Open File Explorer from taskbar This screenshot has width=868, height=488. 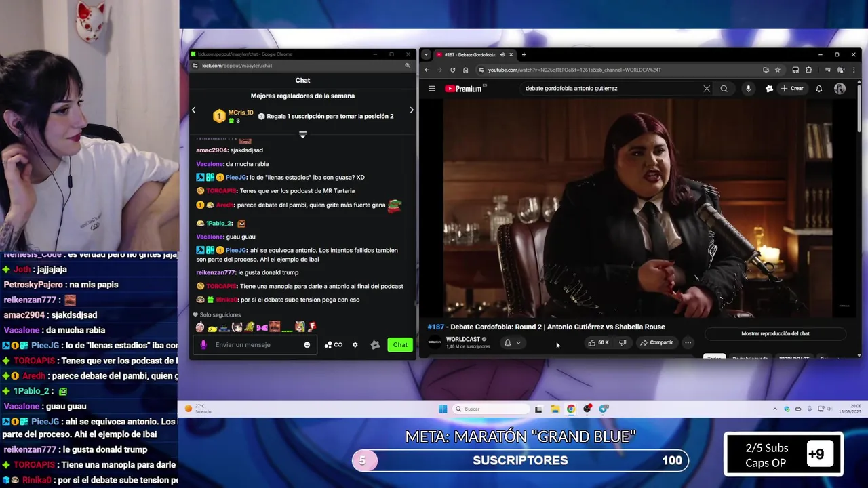click(x=555, y=409)
